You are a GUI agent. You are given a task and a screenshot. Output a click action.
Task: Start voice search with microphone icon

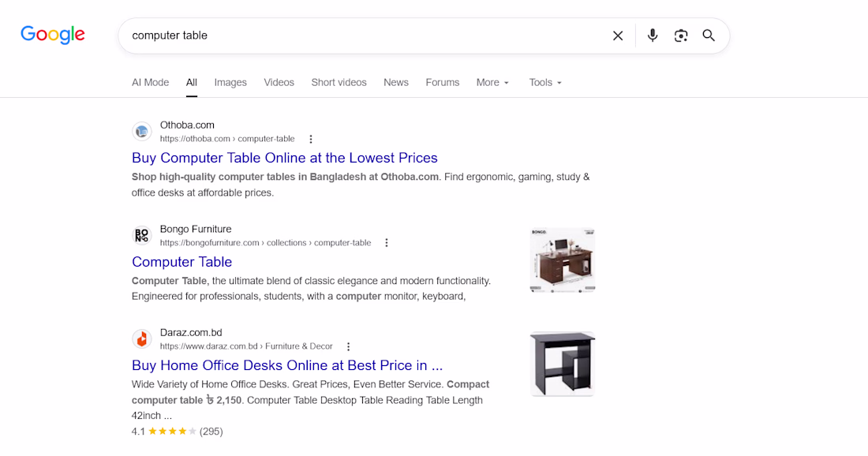tap(653, 36)
